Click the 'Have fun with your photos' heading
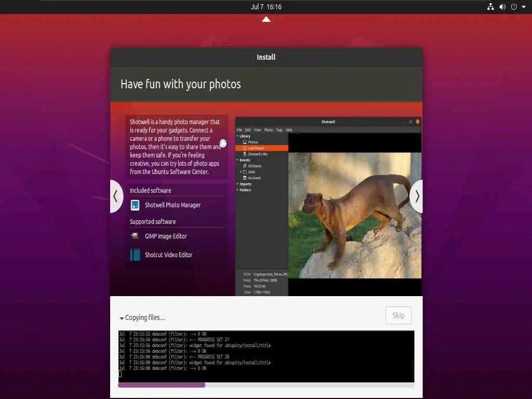The image size is (532, 399). [180, 84]
